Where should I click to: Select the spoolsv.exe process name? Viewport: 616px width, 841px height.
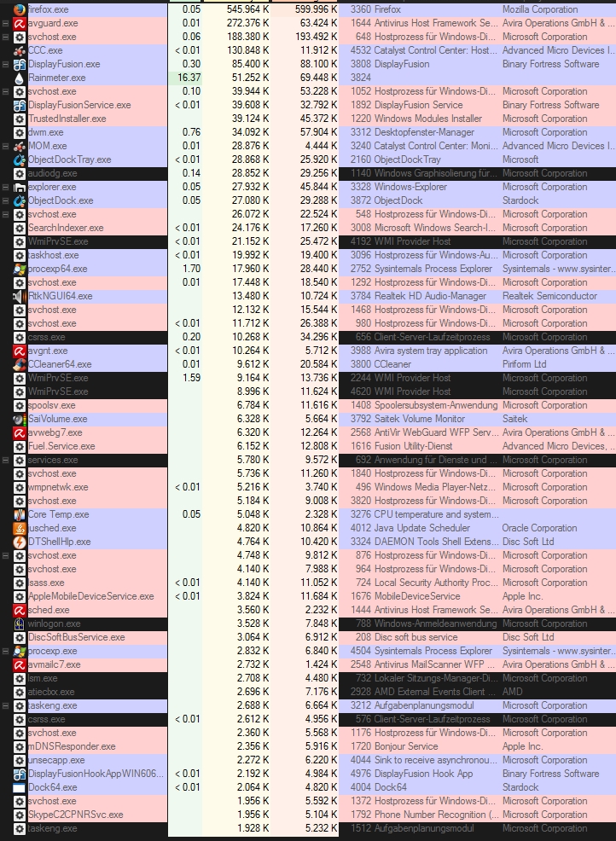click(52, 405)
